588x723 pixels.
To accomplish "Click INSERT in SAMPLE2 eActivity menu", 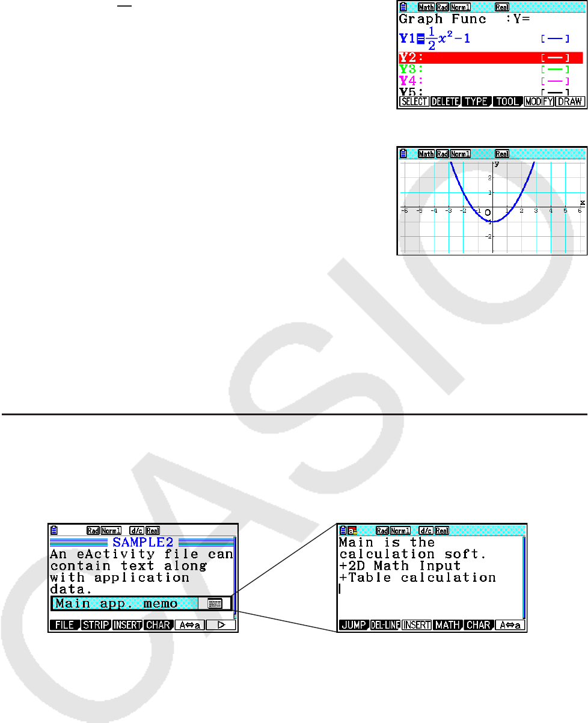I will point(127,625).
